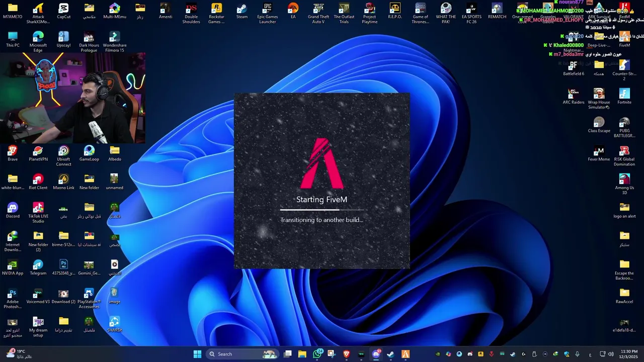
Task: Open Dark Hours Prologue shortcut
Action: [x=89, y=42]
